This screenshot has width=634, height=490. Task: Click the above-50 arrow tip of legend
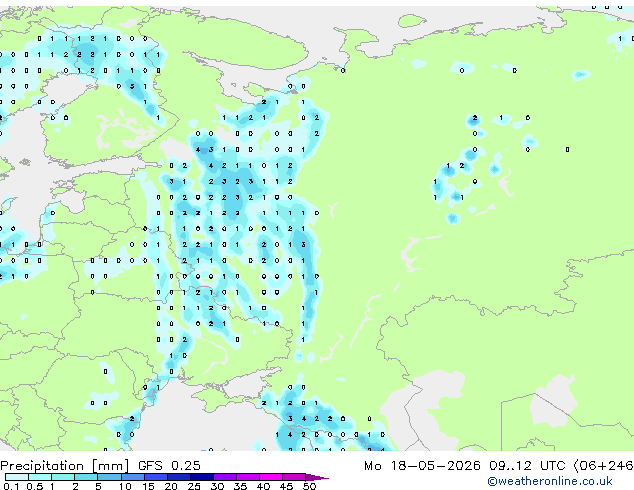[x=317, y=477]
